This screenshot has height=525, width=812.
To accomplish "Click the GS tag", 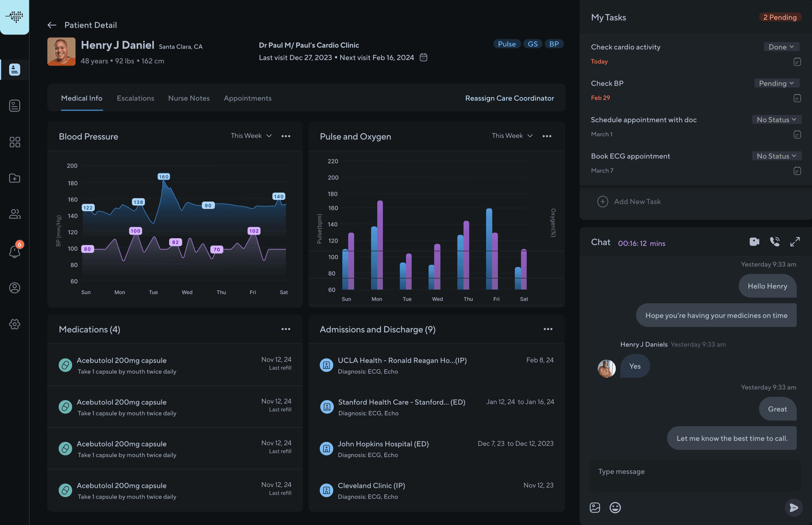I will (532, 44).
